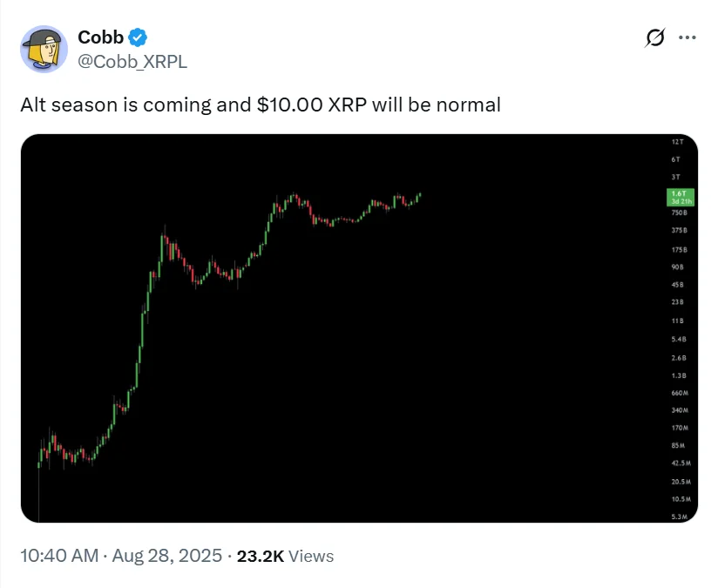Click the blue verified checkmark badge
Image resolution: width=718 pixels, height=588 pixels.
[x=138, y=37]
